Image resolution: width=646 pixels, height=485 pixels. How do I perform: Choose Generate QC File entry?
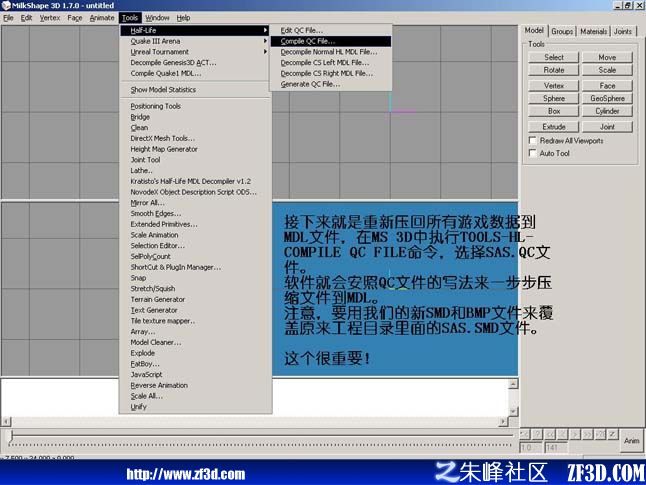coord(331,84)
